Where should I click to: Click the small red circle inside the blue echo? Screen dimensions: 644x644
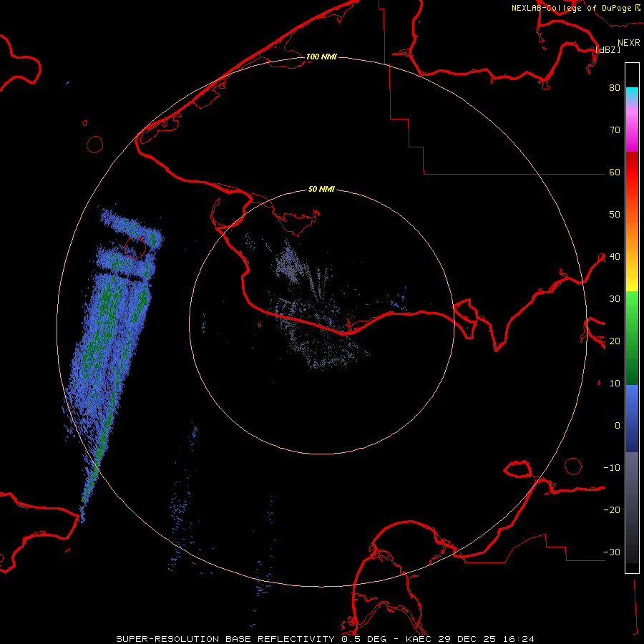pyautogui.click(x=135, y=248)
